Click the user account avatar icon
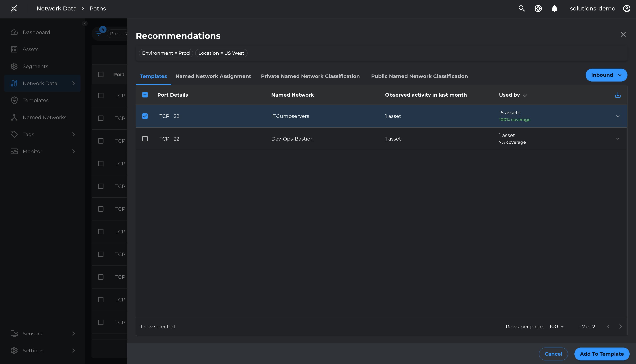 626,9
